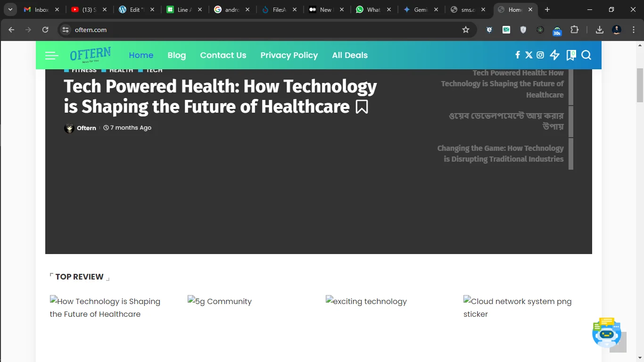
Task: Open the Facebook icon in the site header
Action: click(518, 55)
